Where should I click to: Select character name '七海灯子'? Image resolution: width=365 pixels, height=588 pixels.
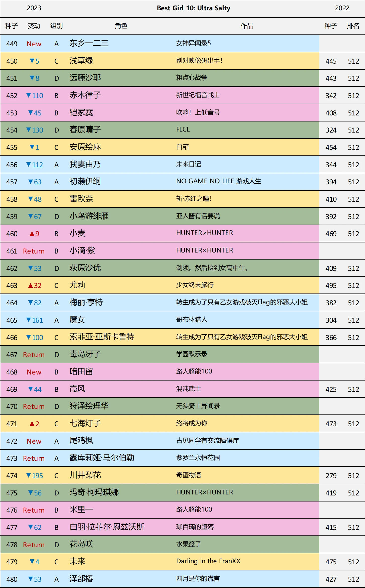coord(85,423)
